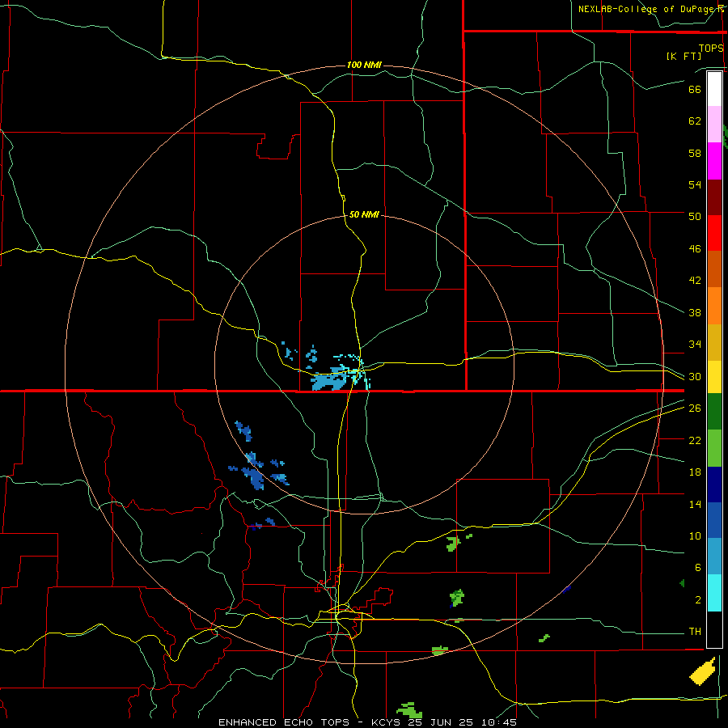Screen dimensions: 728x728
Task: Select the white swatch at legend top
Action: click(x=714, y=89)
